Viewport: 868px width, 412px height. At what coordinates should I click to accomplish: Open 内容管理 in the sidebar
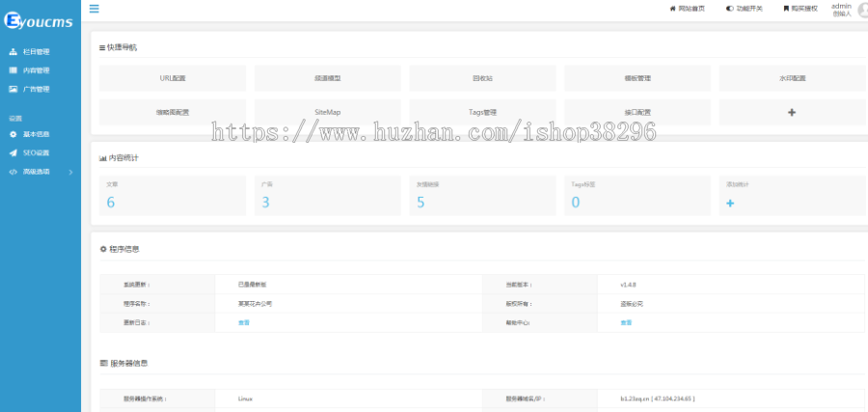click(x=36, y=70)
